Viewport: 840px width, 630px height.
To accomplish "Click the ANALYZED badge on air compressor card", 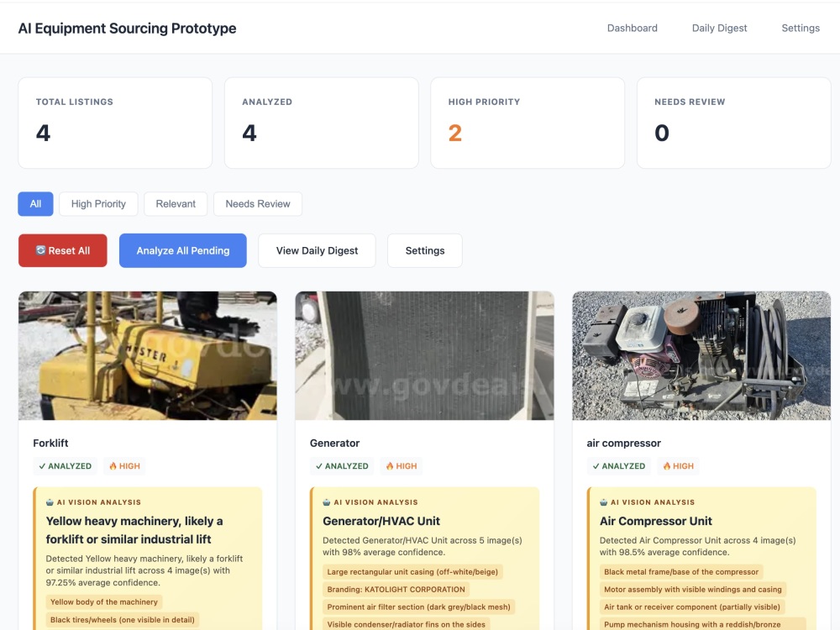I will coord(619,466).
